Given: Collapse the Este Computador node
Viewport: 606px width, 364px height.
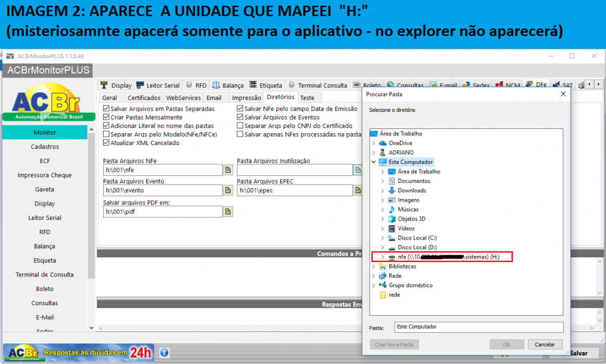Looking at the screenshot, I should click(x=374, y=162).
